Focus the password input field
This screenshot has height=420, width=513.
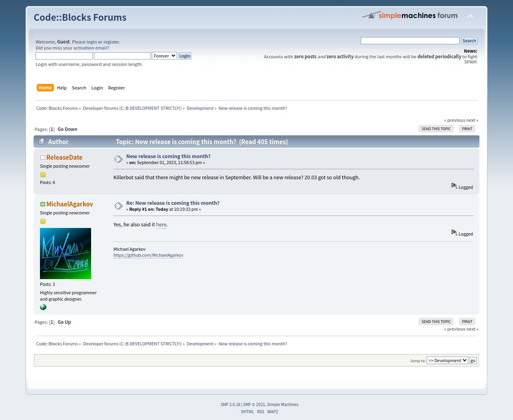(122, 56)
